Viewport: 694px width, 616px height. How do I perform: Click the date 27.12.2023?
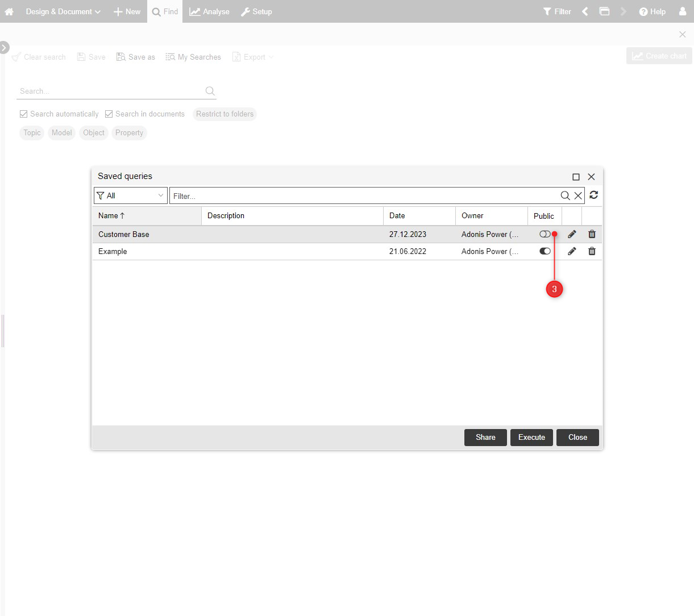pos(408,234)
